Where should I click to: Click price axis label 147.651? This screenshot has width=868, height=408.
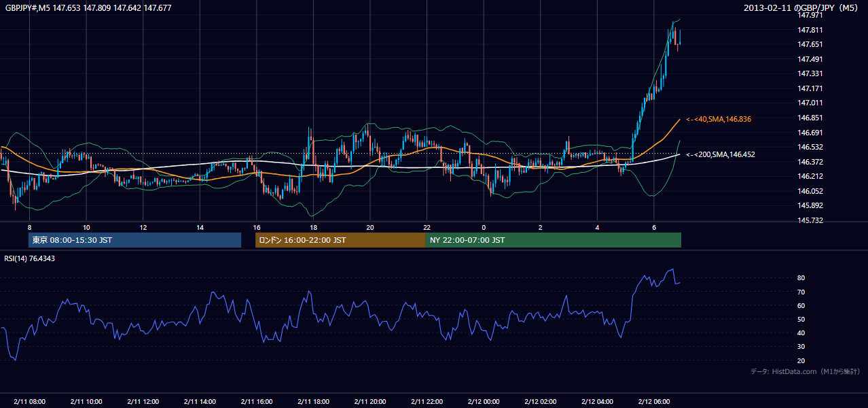(810, 44)
